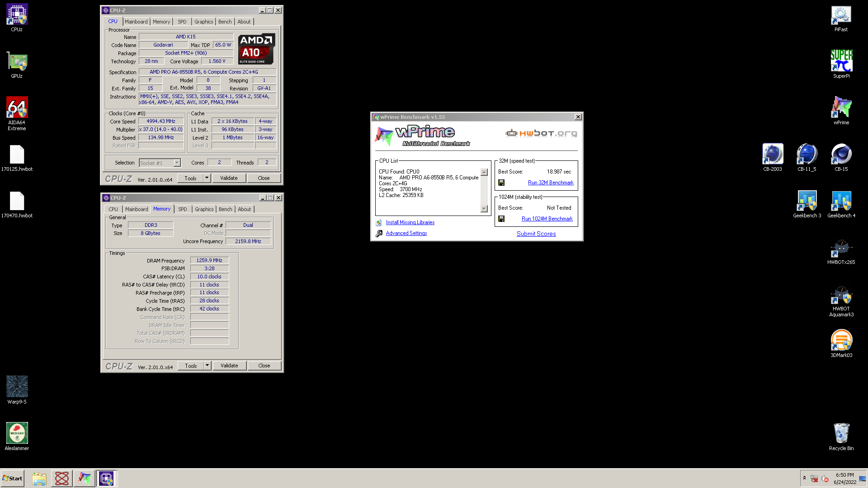Viewport: 868px width, 488px height.
Task: Open About tab in bottom CPU-Z window
Action: click(x=245, y=209)
